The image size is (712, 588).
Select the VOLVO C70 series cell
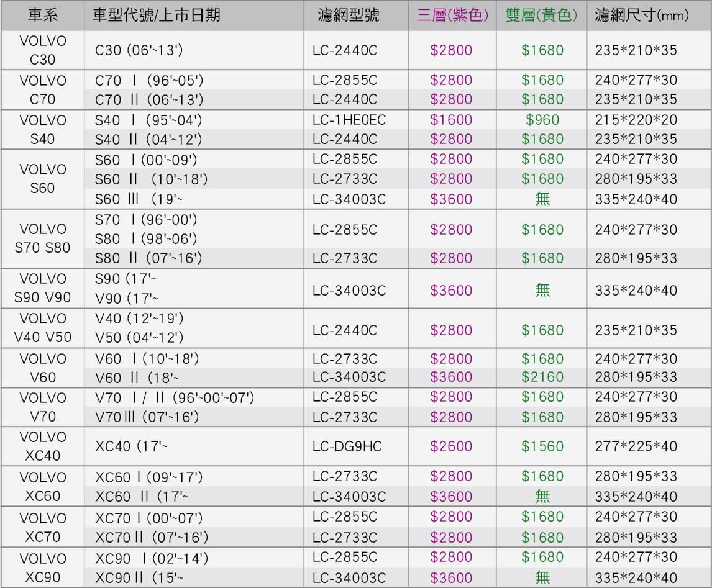pyautogui.click(x=43, y=90)
